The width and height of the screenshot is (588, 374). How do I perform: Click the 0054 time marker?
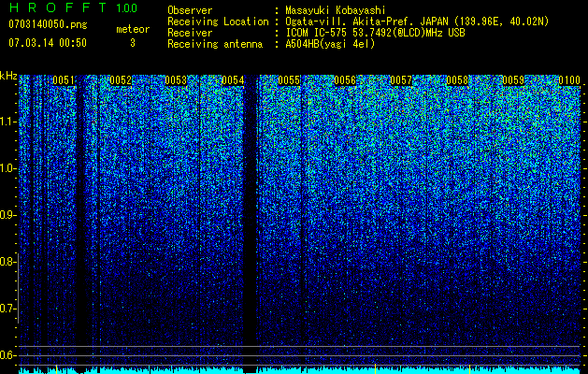pos(233,80)
